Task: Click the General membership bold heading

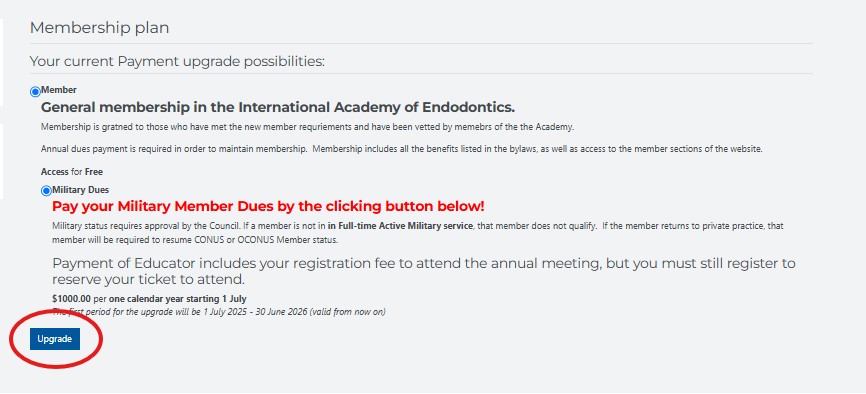Action: (x=278, y=107)
